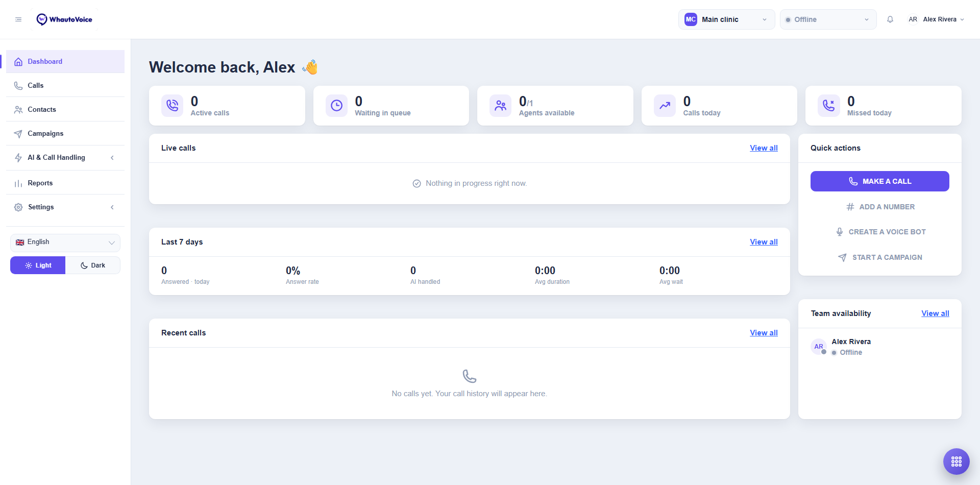Click the Active calls phone icon
980x485 pixels.
coord(173,106)
